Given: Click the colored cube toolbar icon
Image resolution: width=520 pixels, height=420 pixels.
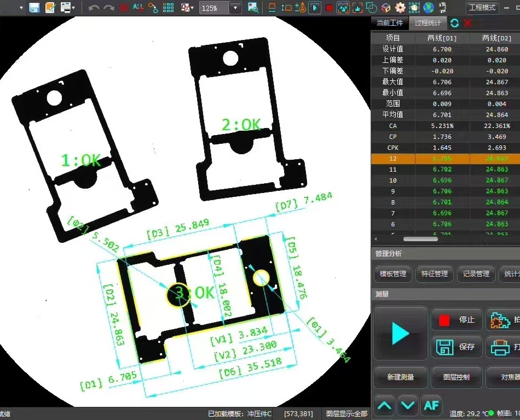Looking at the screenshot, I should tap(386, 8).
